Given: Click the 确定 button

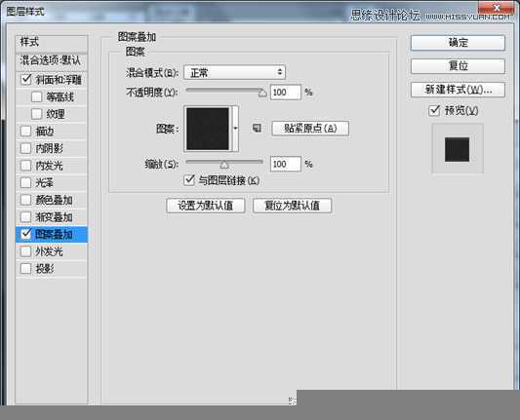Looking at the screenshot, I should (458, 43).
